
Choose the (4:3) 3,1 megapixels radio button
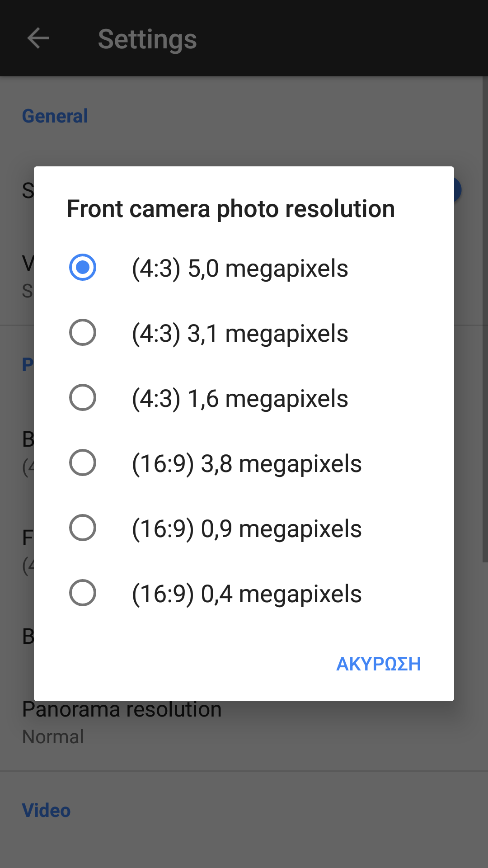pos(83,332)
